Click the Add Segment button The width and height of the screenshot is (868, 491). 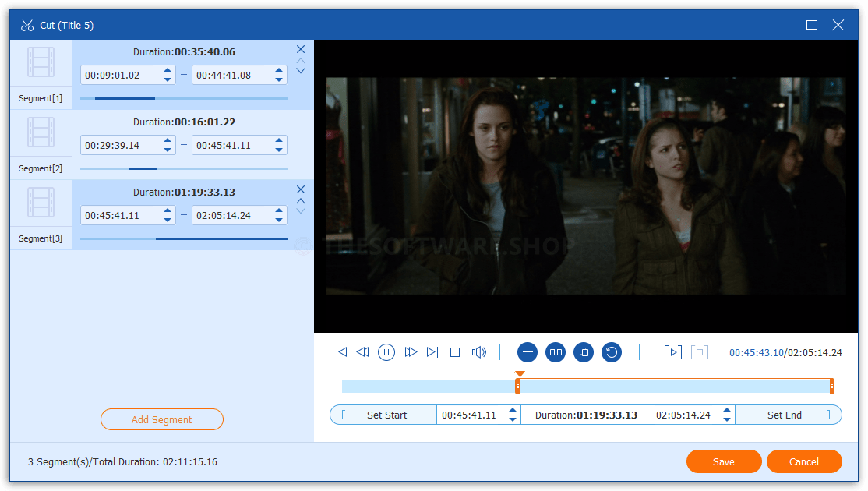(161, 419)
